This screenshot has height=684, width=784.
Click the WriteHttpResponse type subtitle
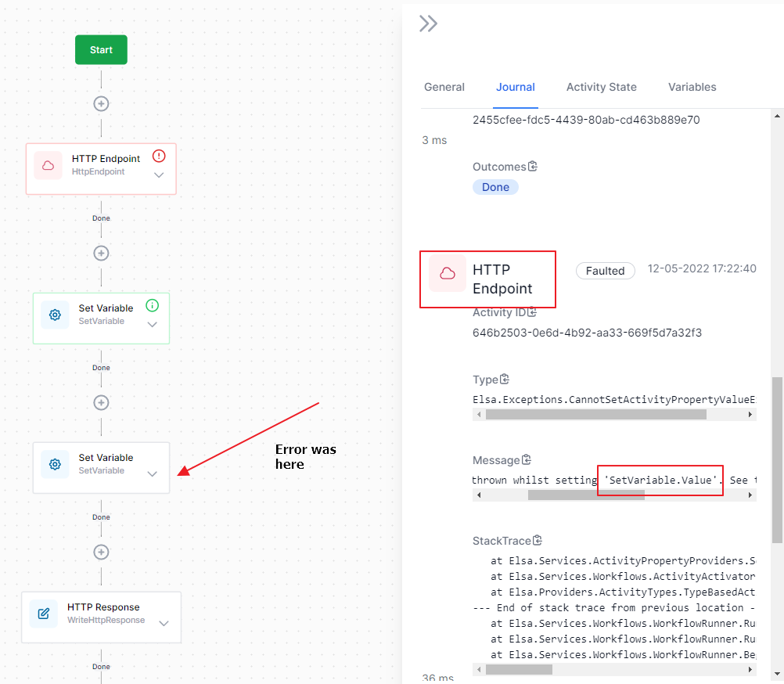[106, 620]
